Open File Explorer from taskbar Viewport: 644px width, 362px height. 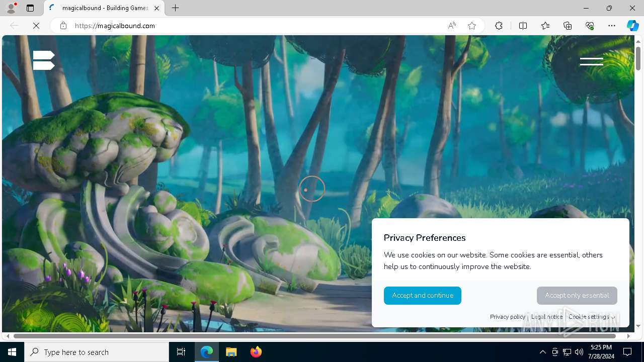coord(231,352)
